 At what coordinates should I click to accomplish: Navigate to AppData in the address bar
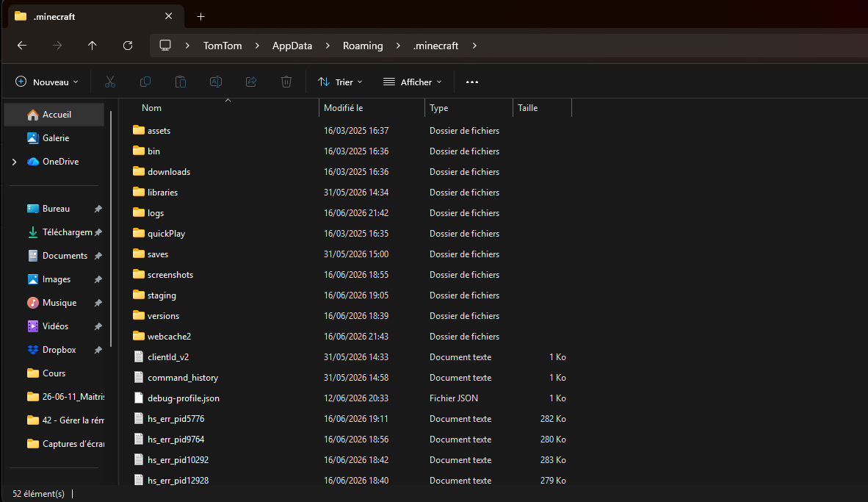tap(292, 46)
